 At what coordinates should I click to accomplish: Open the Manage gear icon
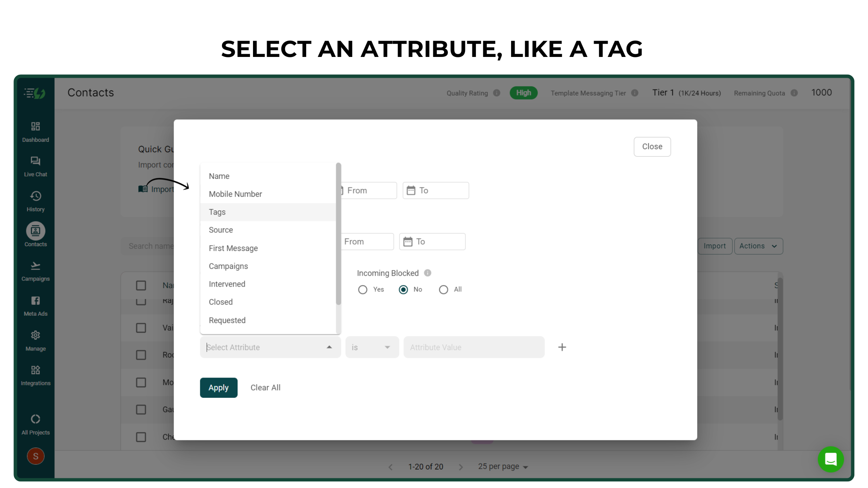point(35,335)
